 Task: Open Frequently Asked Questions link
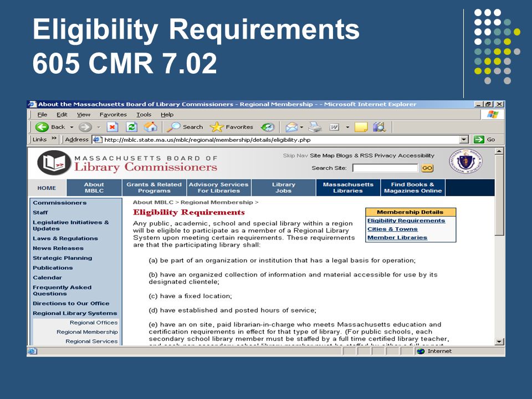(x=62, y=290)
